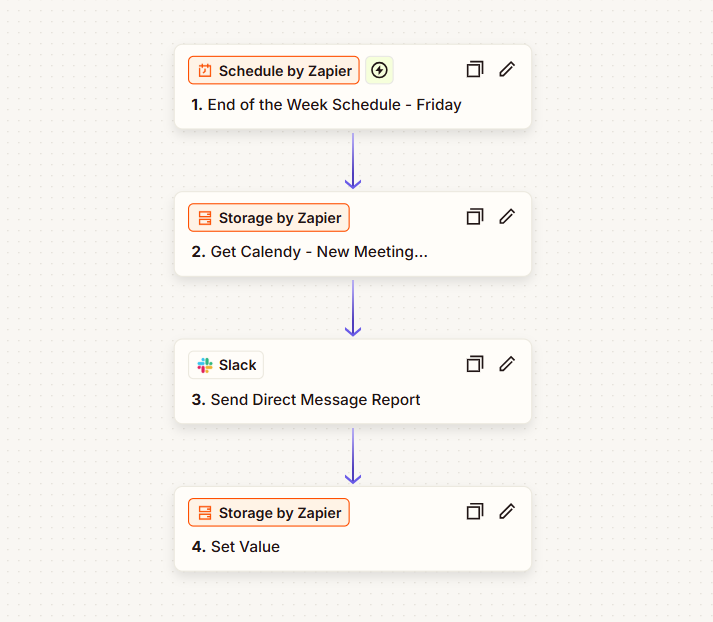Click the Storage by Zapier badge in step 2
This screenshot has height=622, width=713.
pos(269,218)
